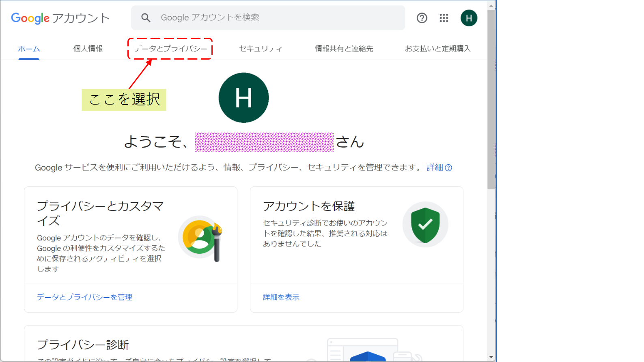Click データとプライバシーを管理 link
644x362 pixels.
point(84,297)
